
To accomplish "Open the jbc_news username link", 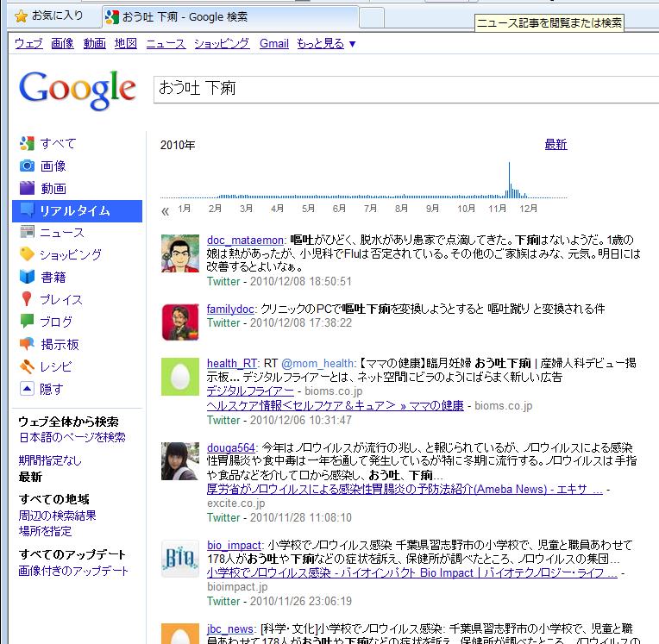I will coord(230,628).
